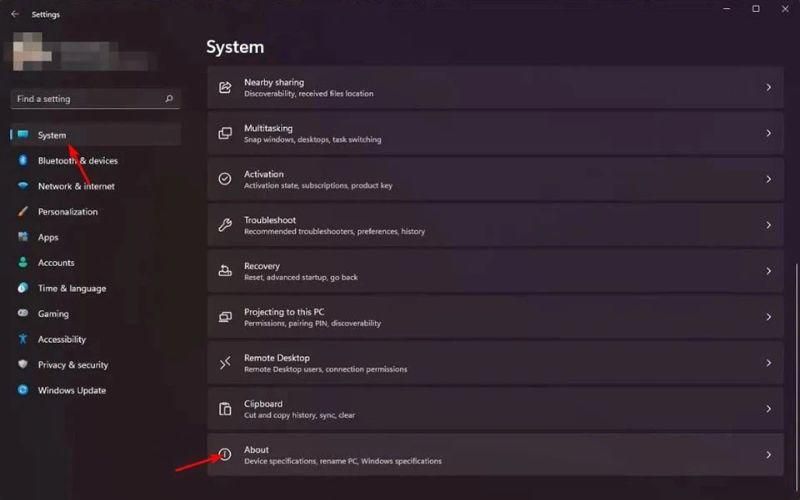
Task: Click the Find a setting search box
Action: point(95,98)
